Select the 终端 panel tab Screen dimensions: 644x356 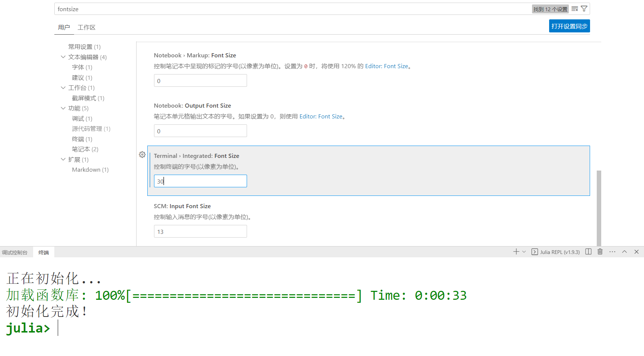[x=44, y=252]
